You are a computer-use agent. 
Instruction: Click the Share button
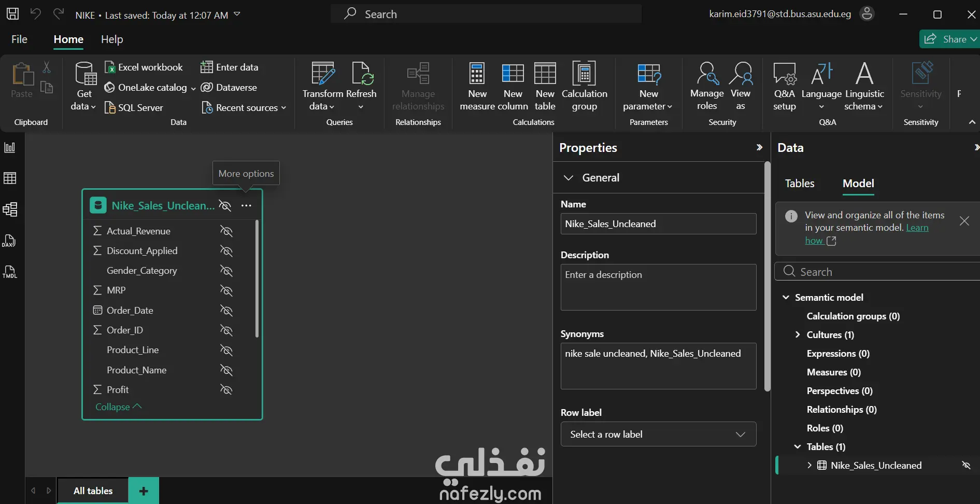949,39
